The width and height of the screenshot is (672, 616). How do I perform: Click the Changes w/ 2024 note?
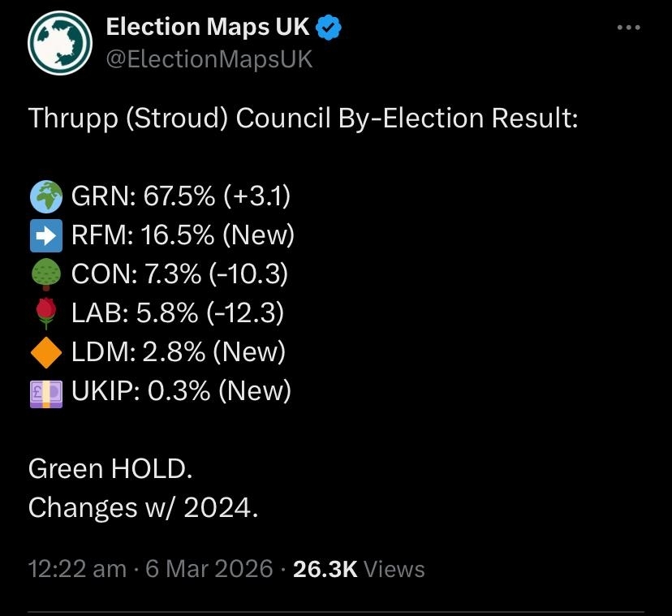pyautogui.click(x=143, y=507)
